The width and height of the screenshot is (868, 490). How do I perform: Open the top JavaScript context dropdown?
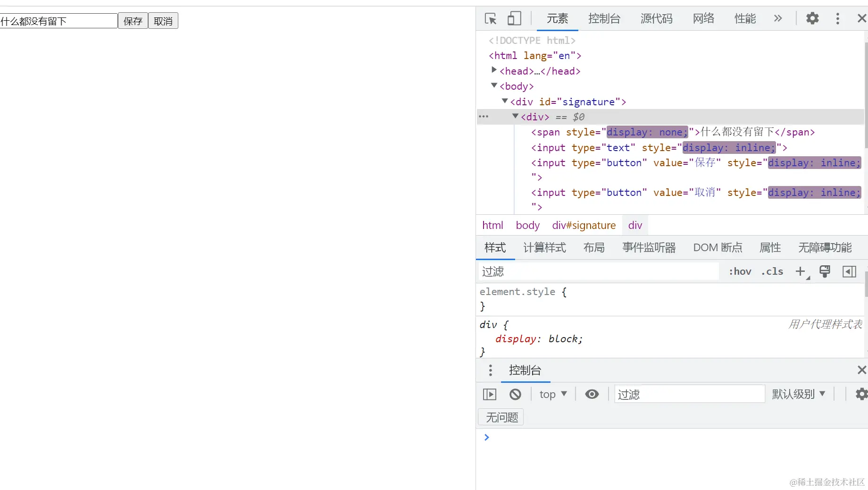(x=553, y=394)
